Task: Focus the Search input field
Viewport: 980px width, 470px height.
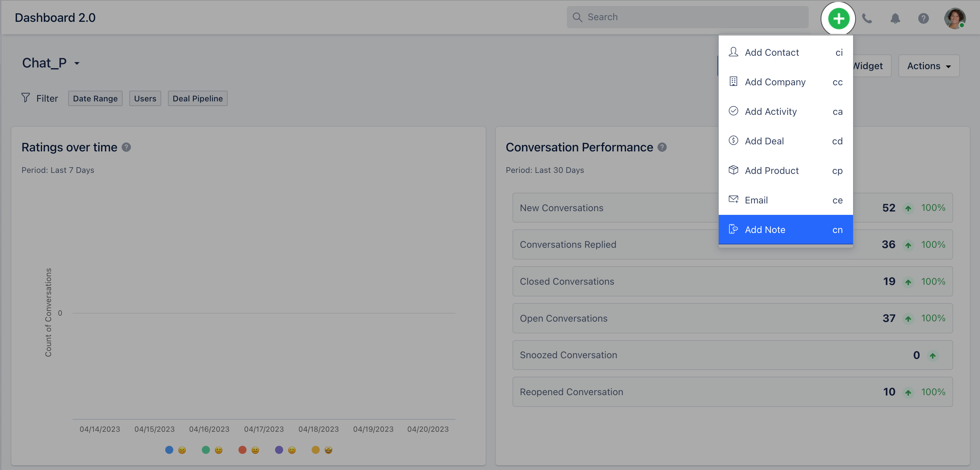Action: pyautogui.click(x=687, y=17)
